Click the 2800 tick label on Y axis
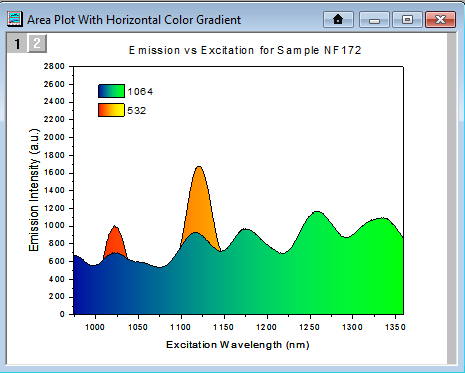Screen dimensions: 465x373 pyautogui.click(x=54, y=66)
